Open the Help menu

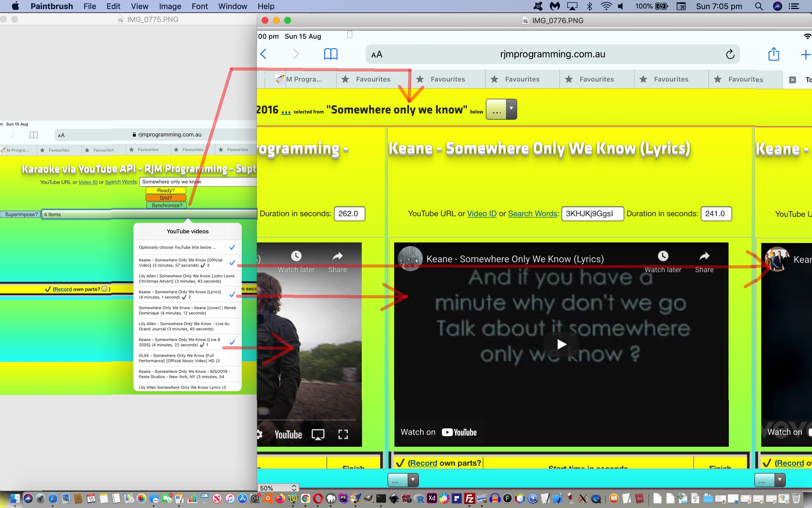[x=266, y=6]
